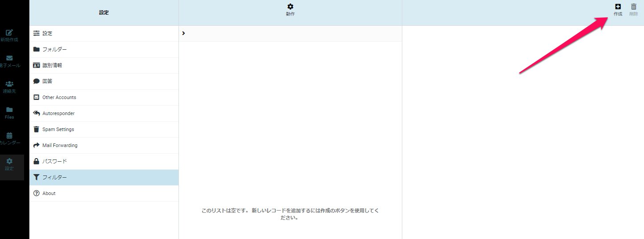The height and width of the screenshot is (239, 644).
Task: Open the calendar icon in sidebar
Action: tap(9, 135)
